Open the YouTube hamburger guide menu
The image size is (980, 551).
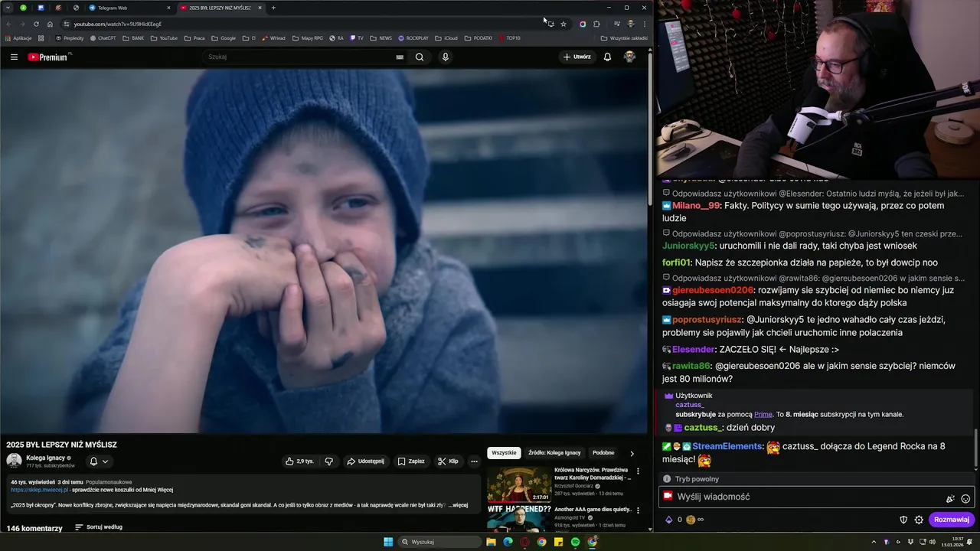pyautogui.click(x=14, y=57)
